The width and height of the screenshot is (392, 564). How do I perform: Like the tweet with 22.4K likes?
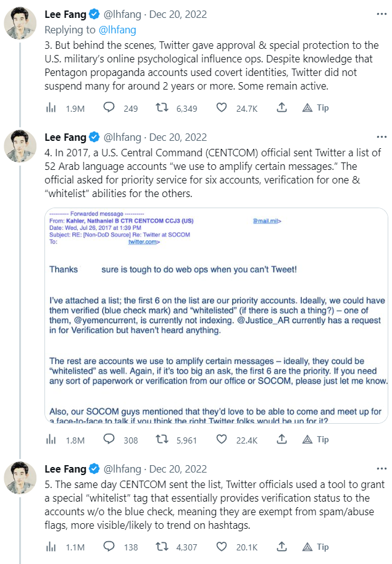click(x=222, y=440)
